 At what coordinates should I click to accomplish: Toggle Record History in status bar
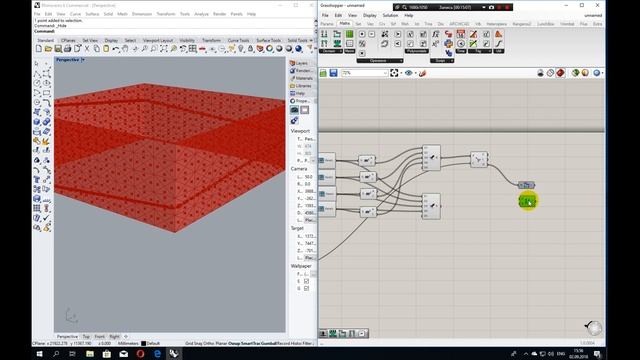tap(290, 343)
